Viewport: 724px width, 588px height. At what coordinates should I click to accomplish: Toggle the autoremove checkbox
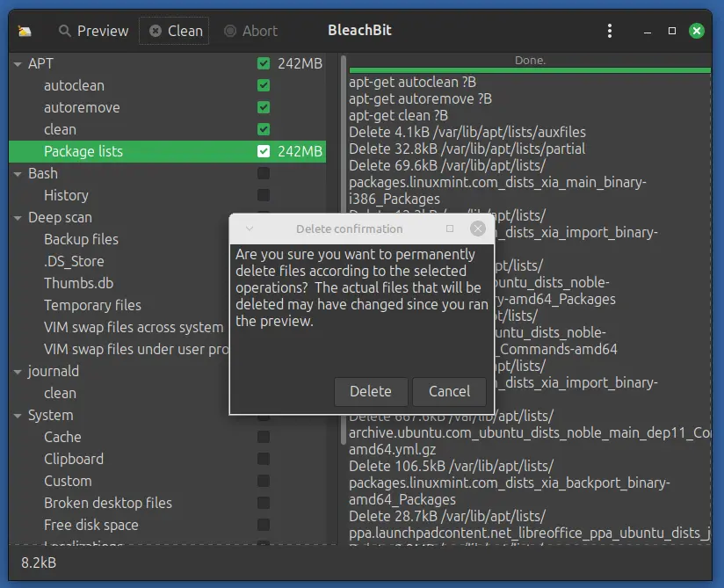coord(264,107)
